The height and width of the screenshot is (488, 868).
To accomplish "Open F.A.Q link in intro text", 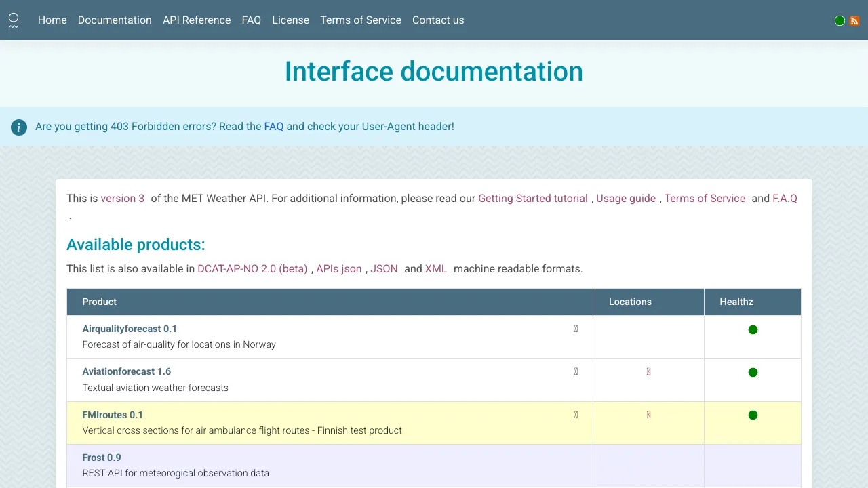I will coord(785,199).
